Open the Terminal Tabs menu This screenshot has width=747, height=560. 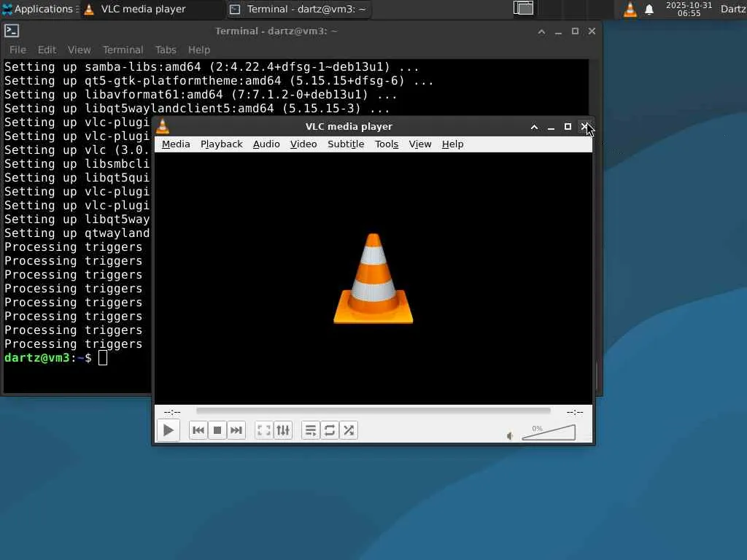166,50
